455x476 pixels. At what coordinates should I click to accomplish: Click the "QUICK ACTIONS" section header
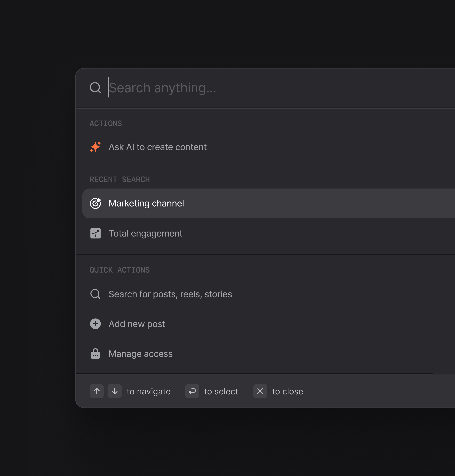point(120,270)
